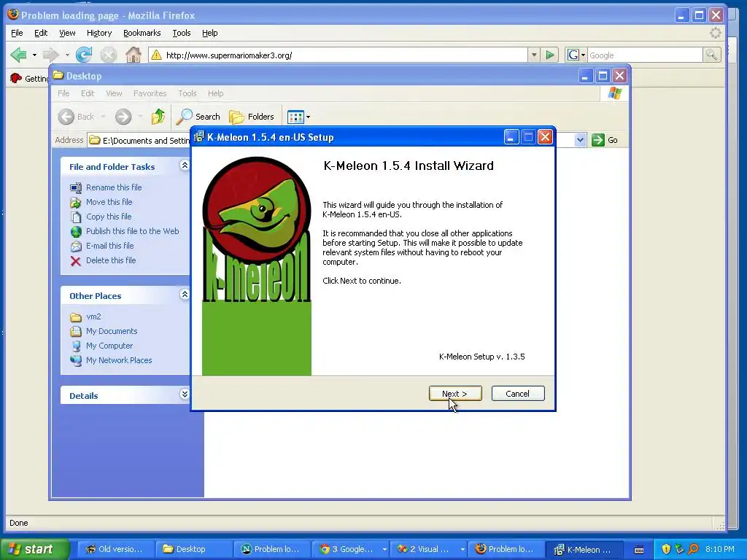Open Firefox URL bar history dropdown
747x560 pixels.
click(x=534, y=55)
